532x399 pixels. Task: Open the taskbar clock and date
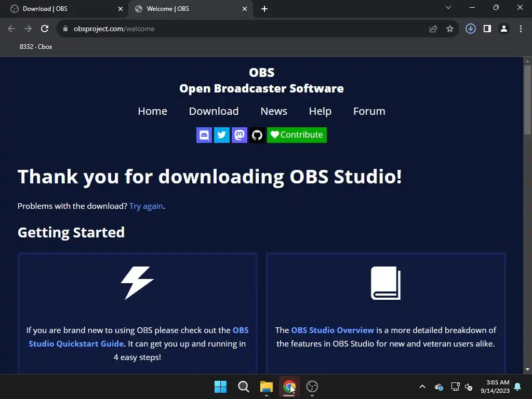495,387
